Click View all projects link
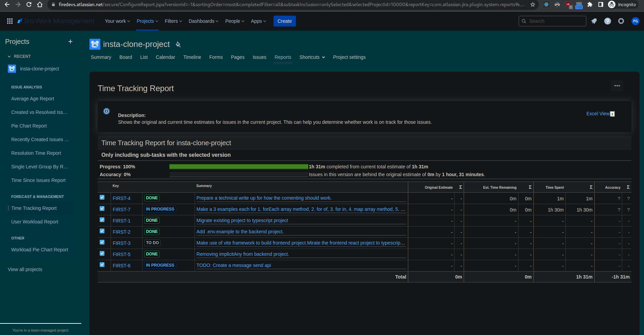This screenshot has height=335, width=644. coord(25,269)
